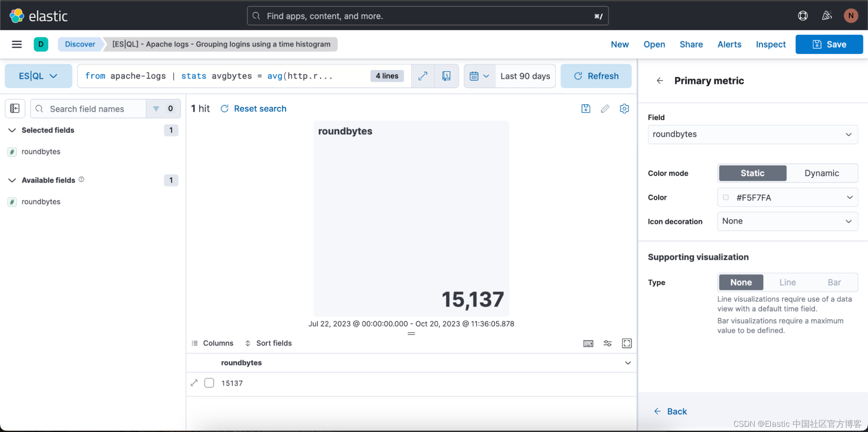Click the #F5F7FA color swatch

click(x=726, y=197)
